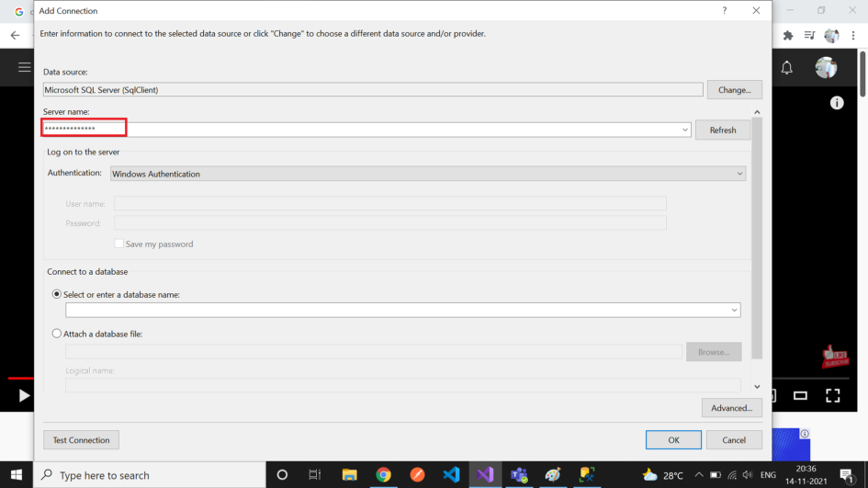Click the video info card icon
Screen dimensions: 868x488
click(x=837, y=103)
